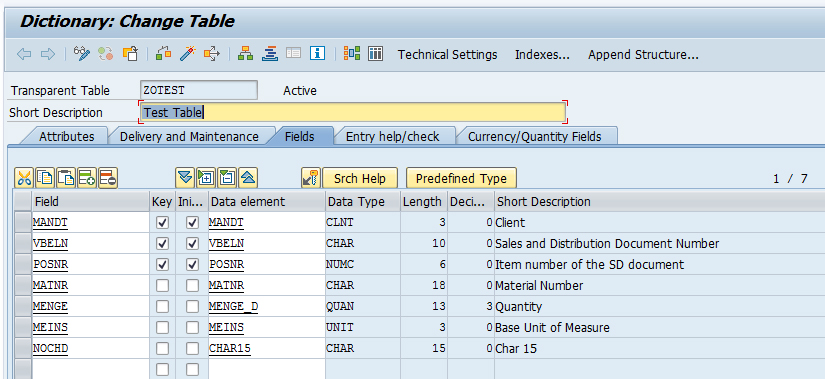Toggle Display/Change mode (glasses and pencil icon)

point(82,54)
